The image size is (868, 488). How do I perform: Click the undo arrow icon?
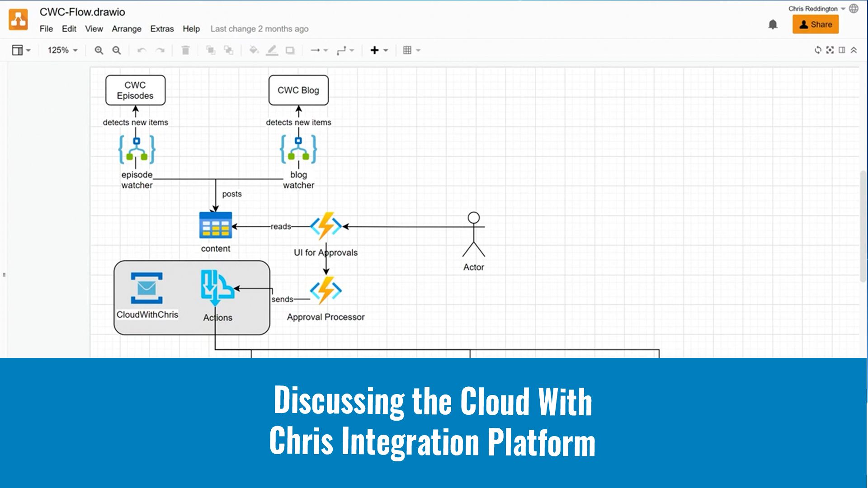[142, 50]
